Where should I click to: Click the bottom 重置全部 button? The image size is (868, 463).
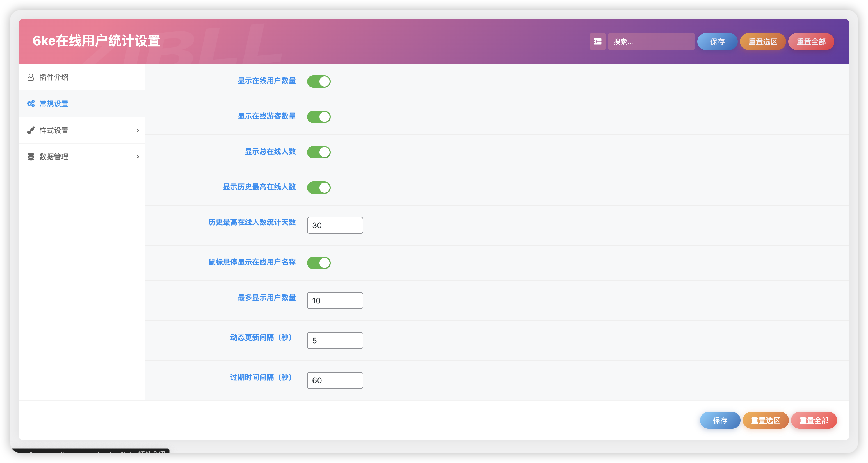pyautogui.click(x=814, y=420)
